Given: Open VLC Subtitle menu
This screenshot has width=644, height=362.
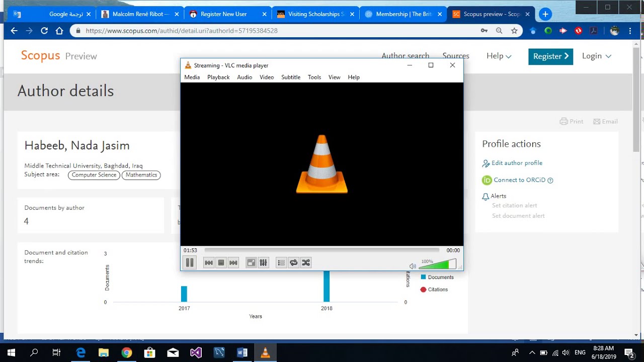Looking at the screenshot, I should coord(291,77).
